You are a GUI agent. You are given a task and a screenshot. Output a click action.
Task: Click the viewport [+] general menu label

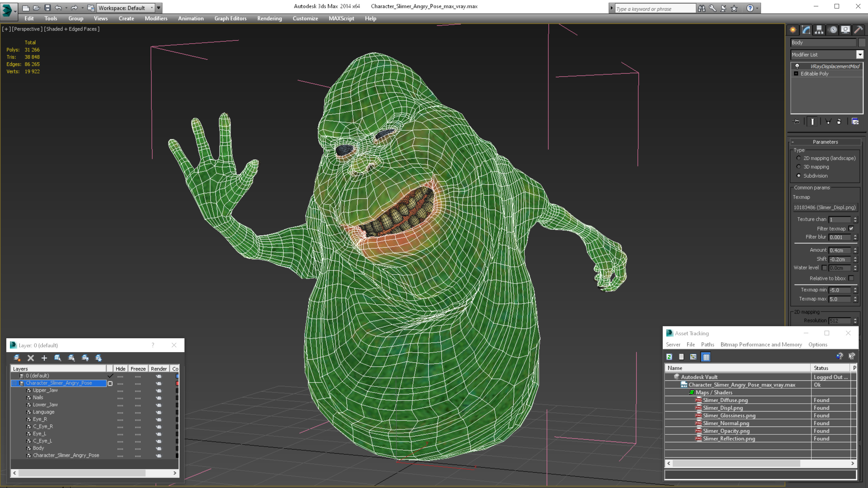(6, 29)
